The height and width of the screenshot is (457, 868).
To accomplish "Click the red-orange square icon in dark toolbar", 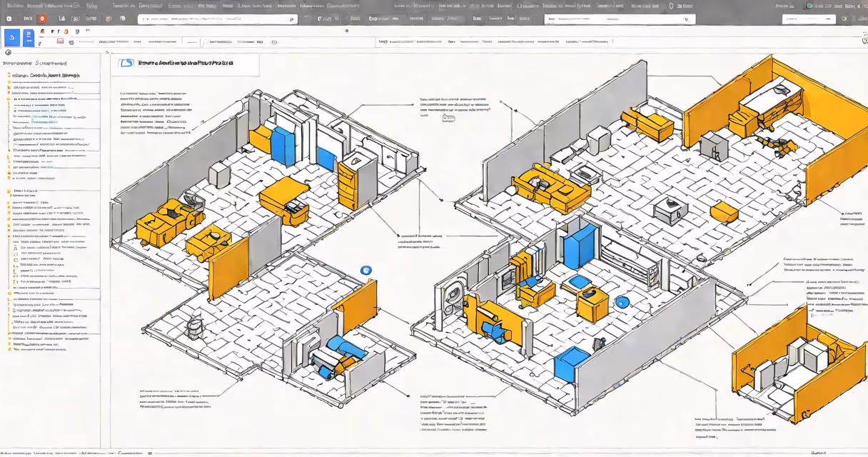I will tap(42, 19).
